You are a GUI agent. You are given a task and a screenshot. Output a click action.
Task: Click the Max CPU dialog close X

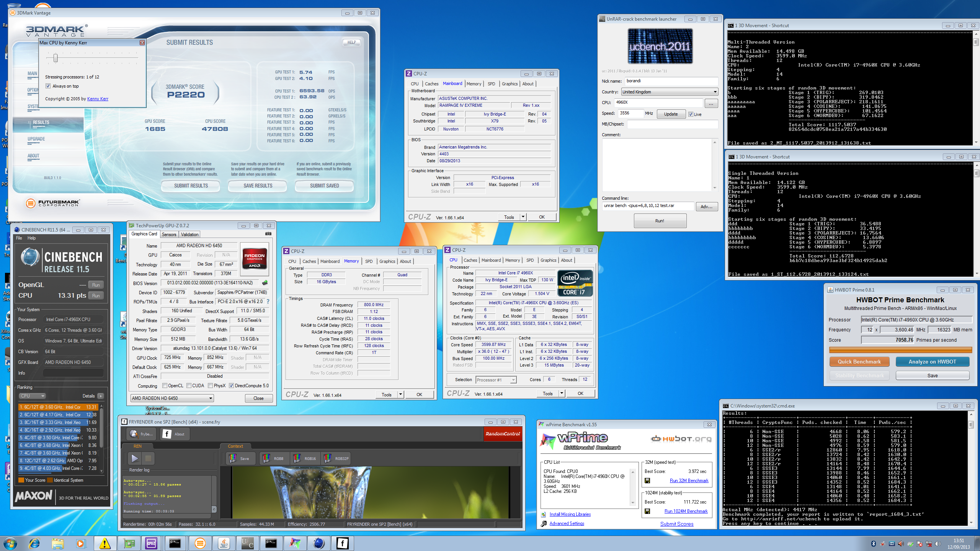142,43
